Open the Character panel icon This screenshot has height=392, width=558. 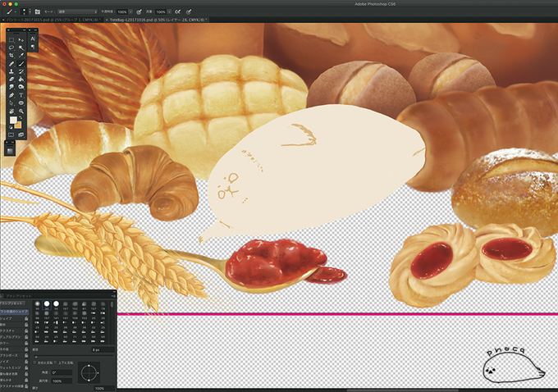click(32, 39)
